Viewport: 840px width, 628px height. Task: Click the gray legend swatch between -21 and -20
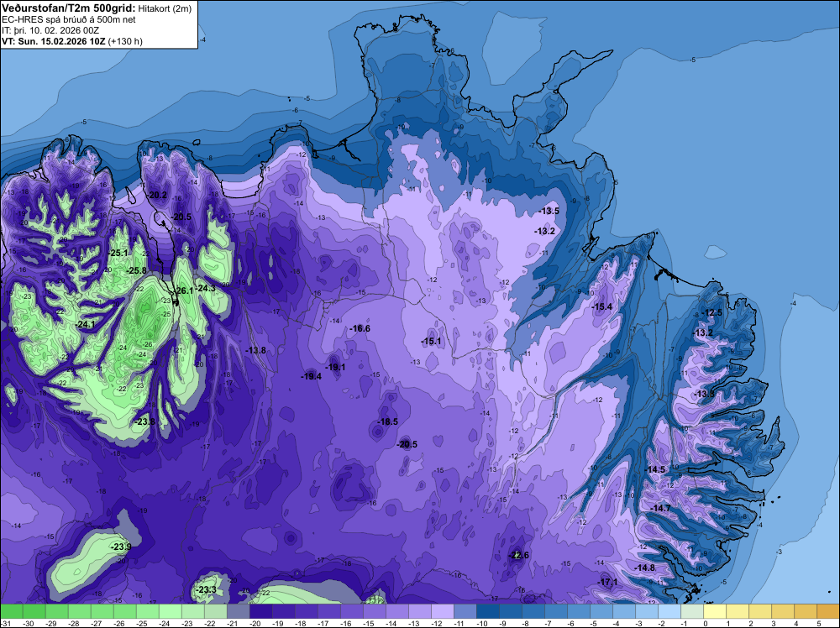click(x=239, y=611)
